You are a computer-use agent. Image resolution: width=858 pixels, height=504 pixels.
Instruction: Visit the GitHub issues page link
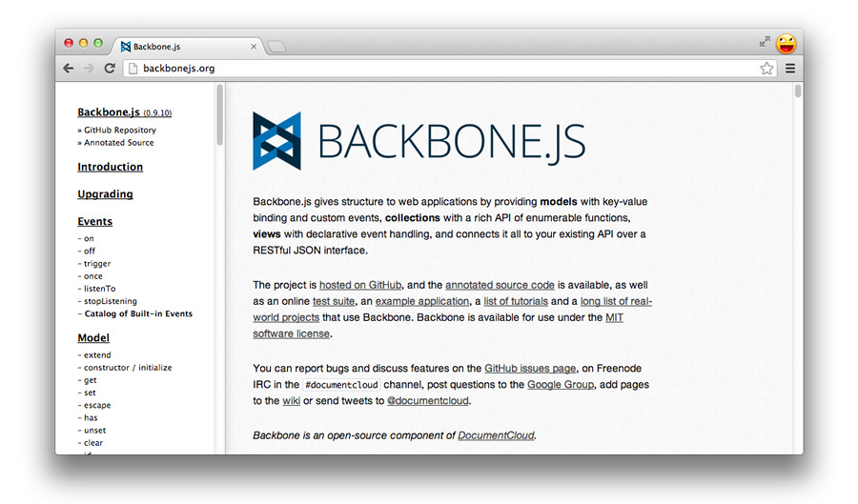tap(530, 368)
